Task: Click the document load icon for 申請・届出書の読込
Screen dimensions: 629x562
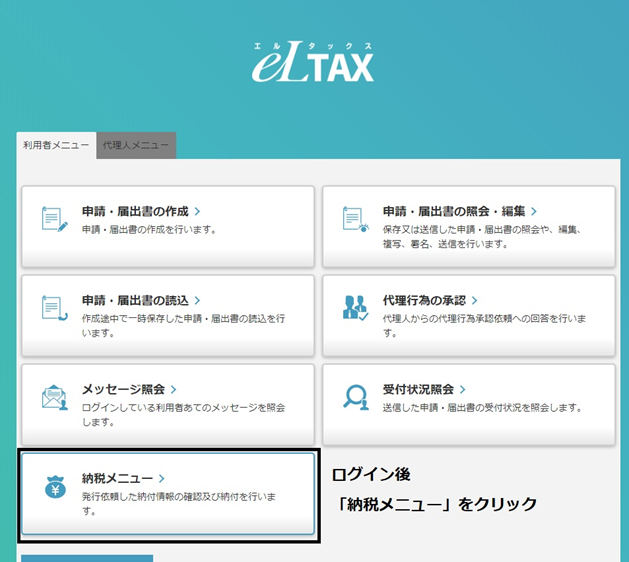Action: point(55,308)
